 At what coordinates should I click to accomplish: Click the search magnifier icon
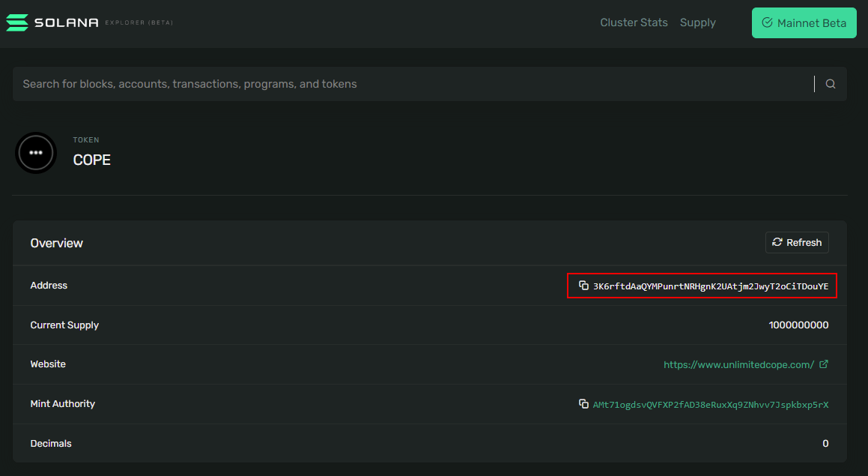pyautogui.click(x=831, y=84)
